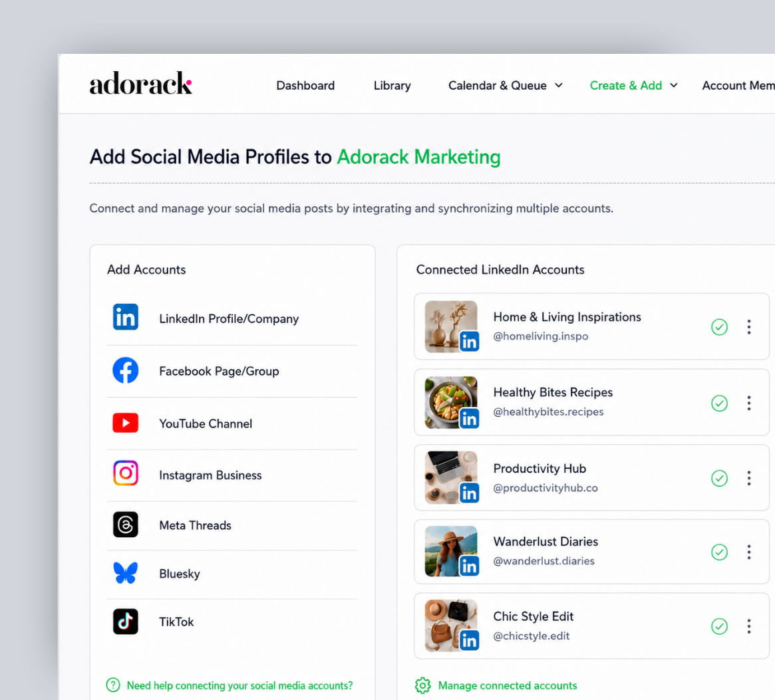Image resolution: width=775 pixels, height=700 pixels.
Task: Select the Productivity Hub account name
Action: point(540,468)
